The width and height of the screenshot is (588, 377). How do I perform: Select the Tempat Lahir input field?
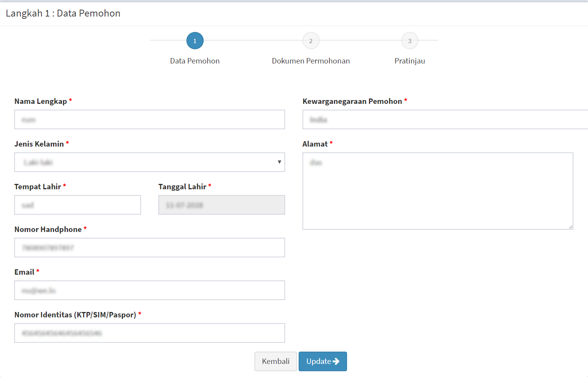point(78,205)
